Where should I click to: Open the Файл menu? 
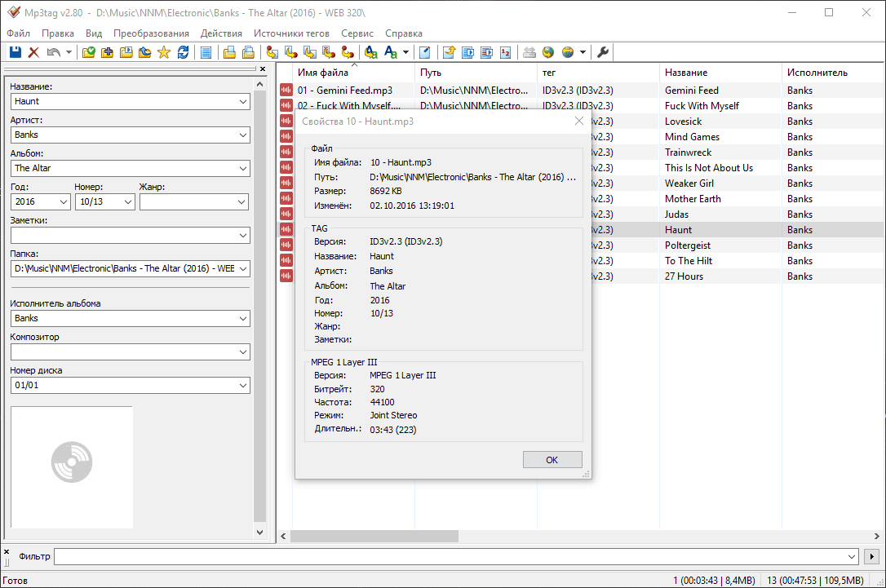tap(18, 33)
